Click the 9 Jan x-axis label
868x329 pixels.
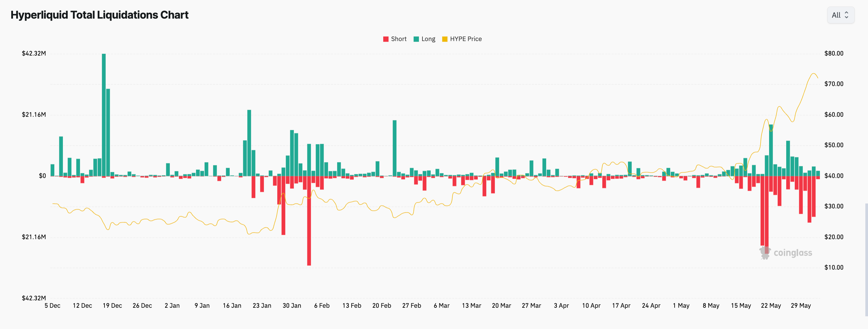pyautogui.click(x=202, y=306)
